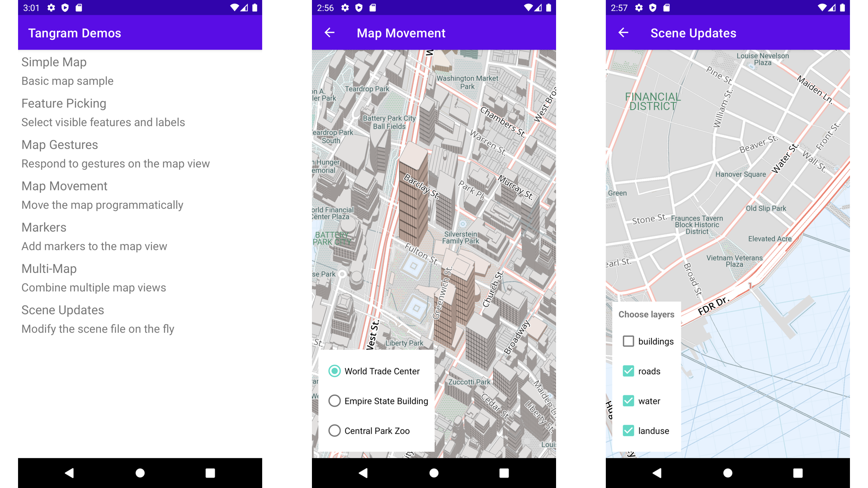Toggle buildings layer checkbox
This screenshot has height=488, width=868.
click(628, 341)
